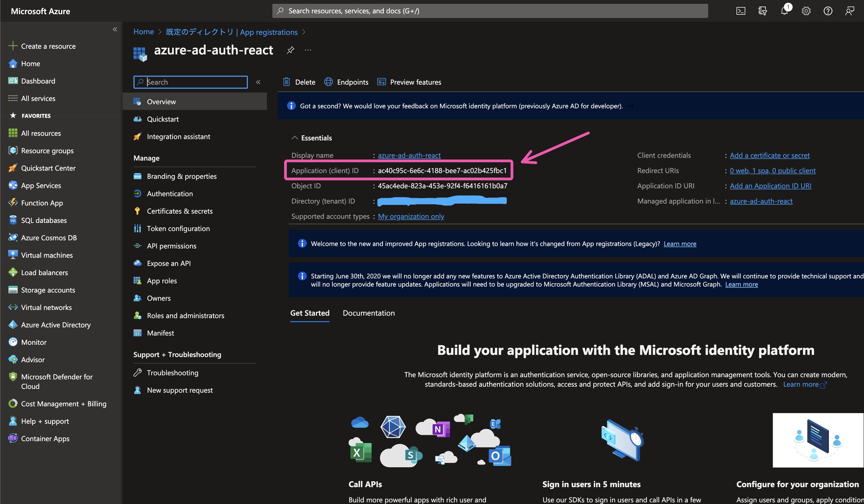
Task: Click the Directories + subscriptions filter icon
Action: (762, 11)
